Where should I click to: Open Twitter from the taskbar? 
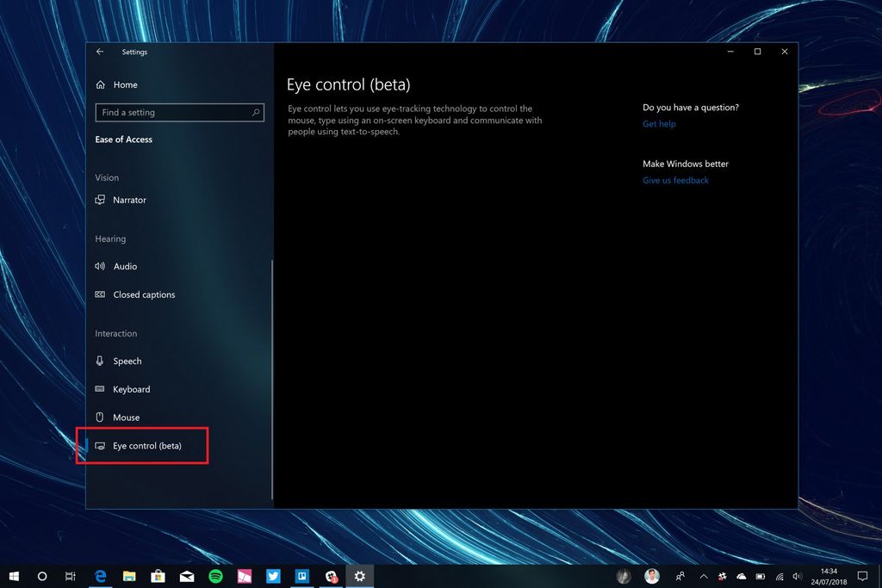point(274,576)
